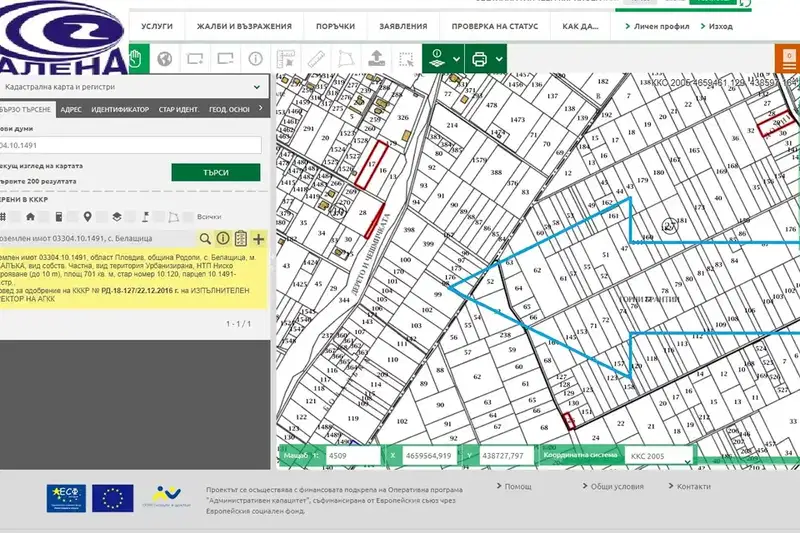Toggle checkbox beside the flag icon
The width and height of the screenshot is (800, 533).
160,217
